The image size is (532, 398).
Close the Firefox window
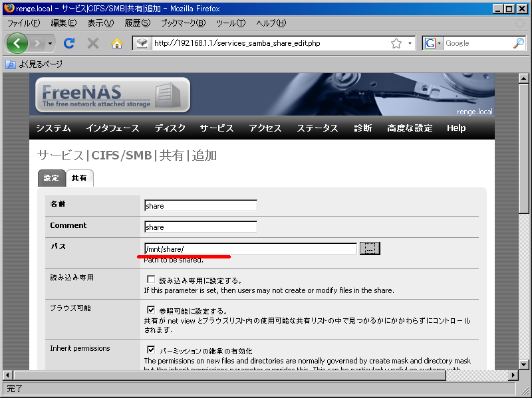[522, 9]
